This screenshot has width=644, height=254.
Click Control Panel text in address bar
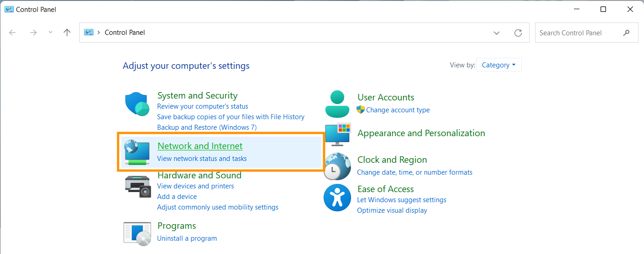125,33
